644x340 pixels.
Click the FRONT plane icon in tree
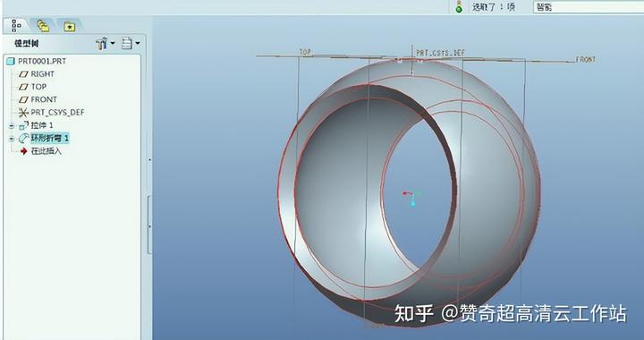point(23,100)
